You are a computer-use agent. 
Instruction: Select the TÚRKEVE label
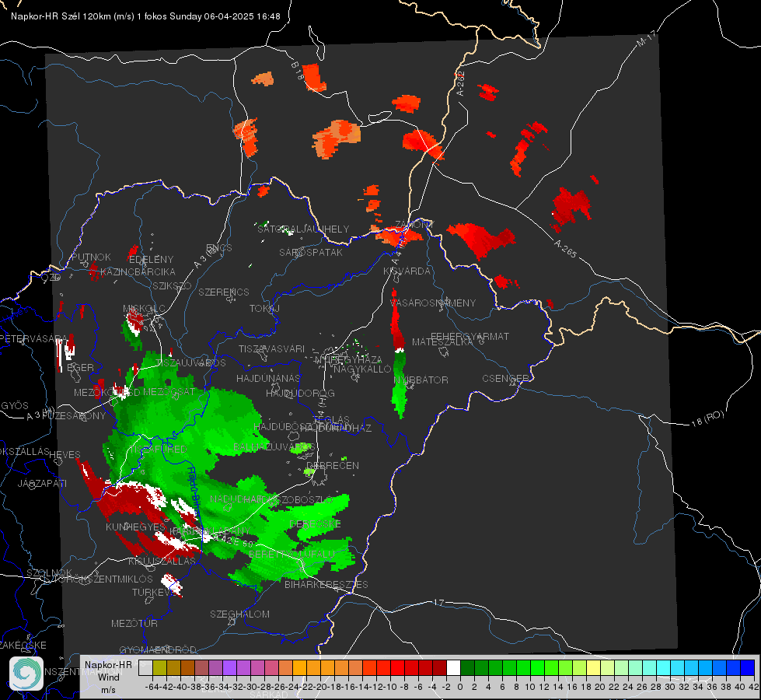(153, 592)
